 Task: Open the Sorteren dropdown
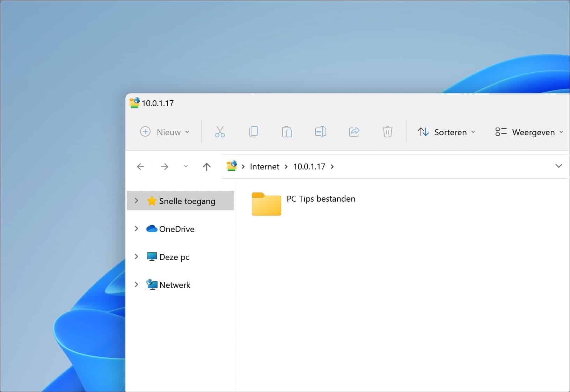tap(447, 132)
